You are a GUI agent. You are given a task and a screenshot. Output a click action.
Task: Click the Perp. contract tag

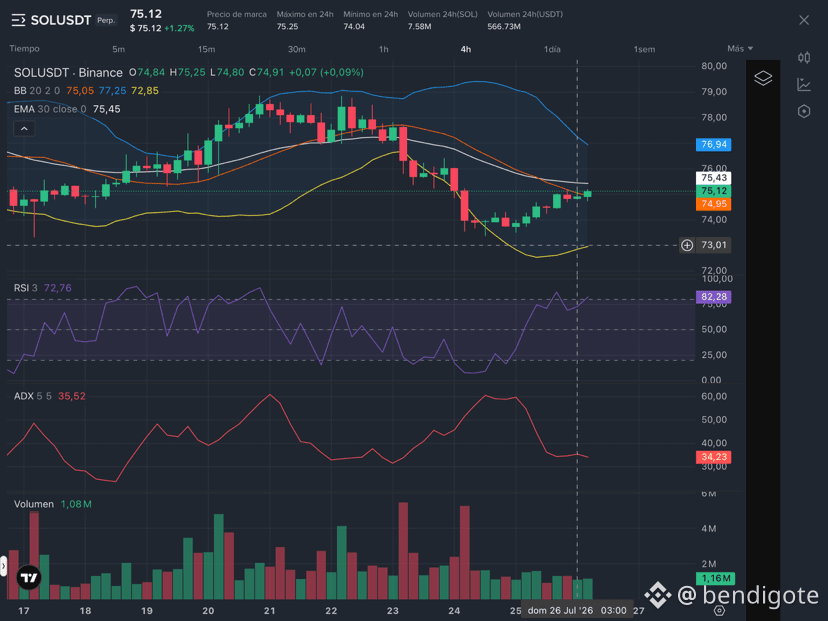(106, 21)
